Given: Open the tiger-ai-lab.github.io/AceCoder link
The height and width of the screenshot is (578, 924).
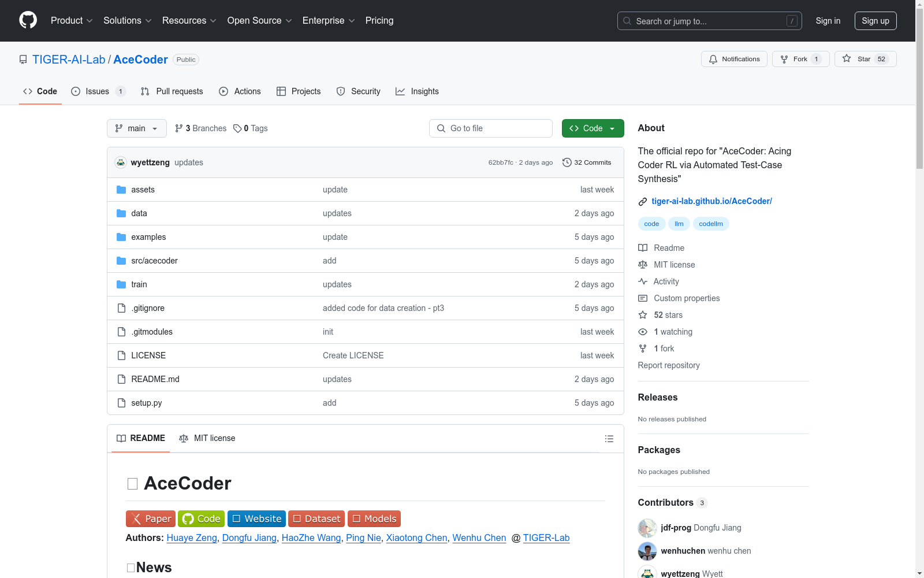Looking at the screenshot, I should click(711, 201).
